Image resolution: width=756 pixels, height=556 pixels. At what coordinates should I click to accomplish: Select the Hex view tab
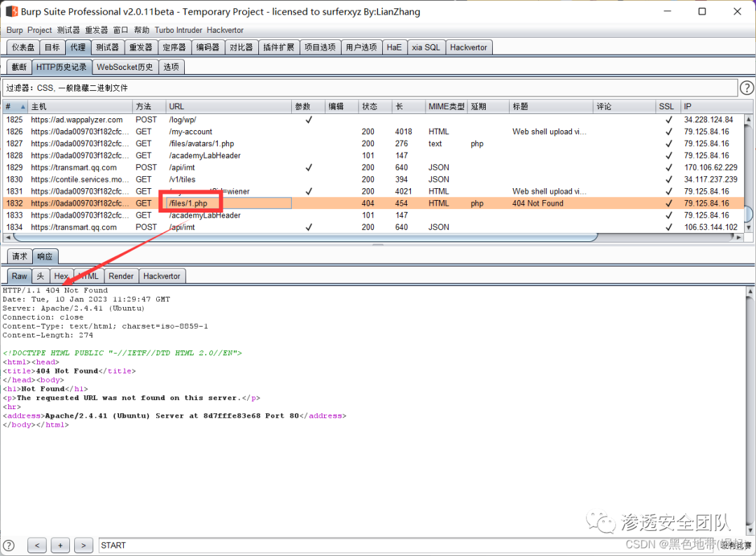61,276
